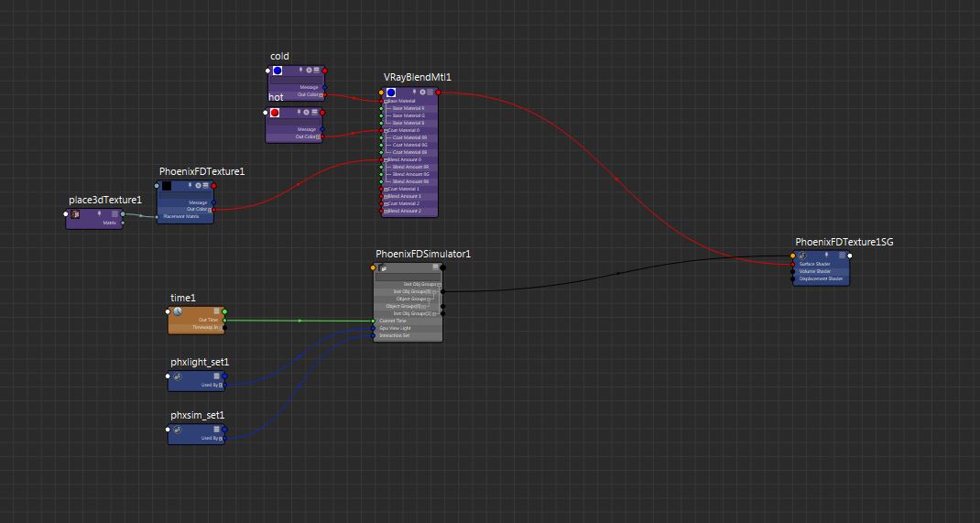Click the red output port of VRayBlendMtl1
The height and width of the screenshot is (523, 980).
pyautogui.click(x=438, y=93)
